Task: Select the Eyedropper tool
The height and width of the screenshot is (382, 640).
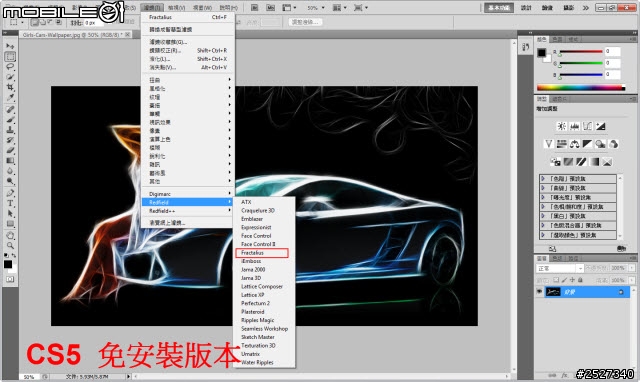Action: coord(10,97)
